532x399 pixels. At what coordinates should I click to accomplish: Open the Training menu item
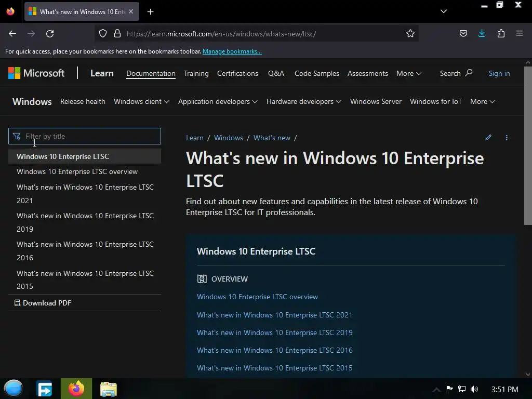(x=196, y=73)
